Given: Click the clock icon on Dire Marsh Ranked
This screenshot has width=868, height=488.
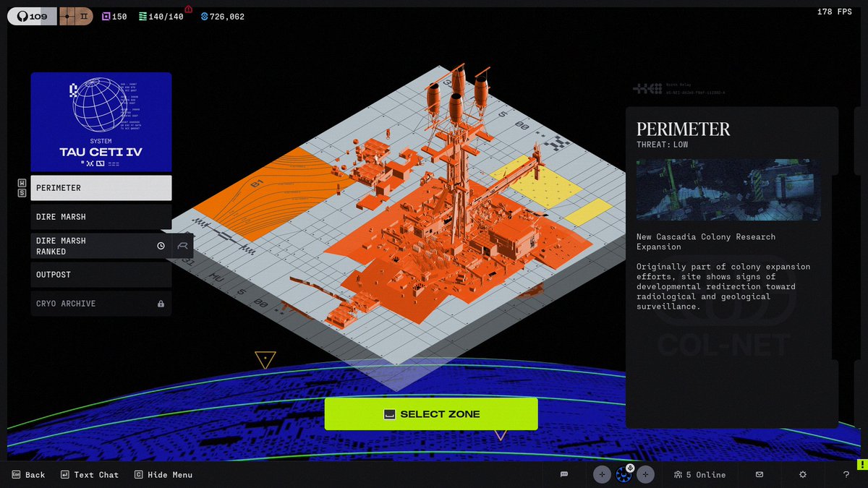Looking at the screenshot, I should click(161, 246).
